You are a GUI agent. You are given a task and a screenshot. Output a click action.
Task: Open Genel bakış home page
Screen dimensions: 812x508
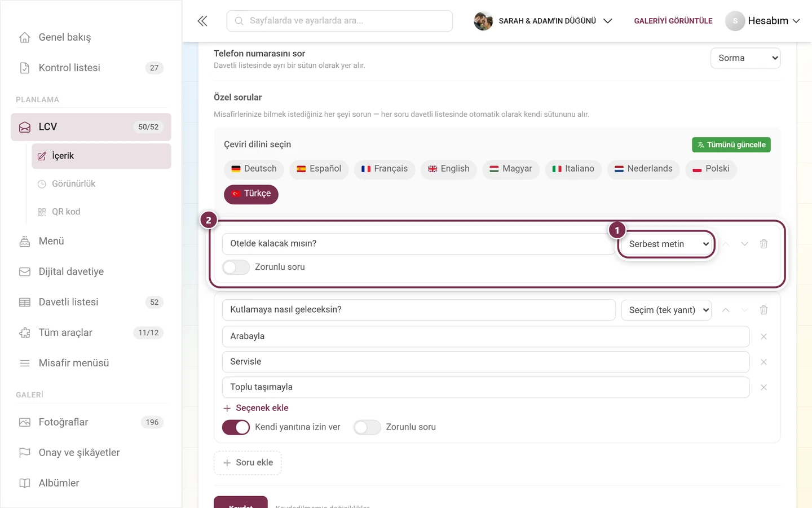(91, 37)
